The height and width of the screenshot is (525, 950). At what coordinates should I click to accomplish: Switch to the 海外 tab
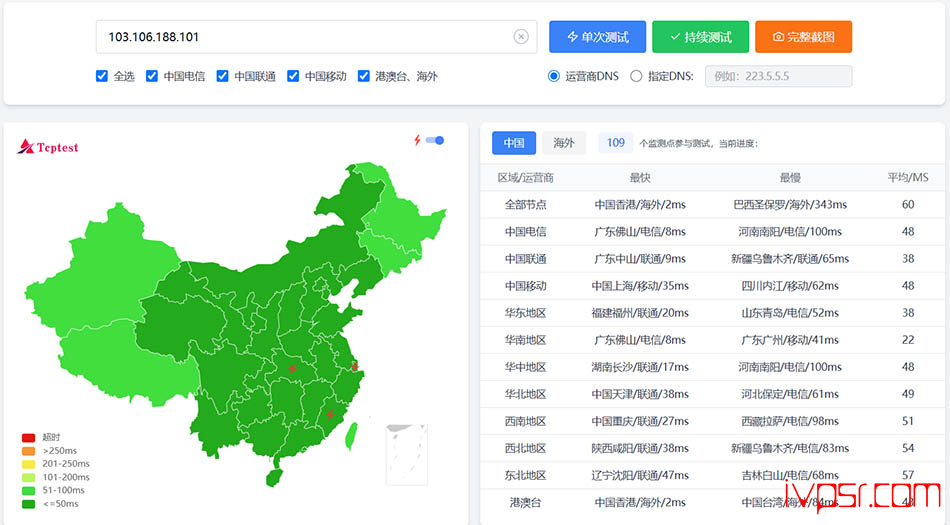tap(563, 143)
